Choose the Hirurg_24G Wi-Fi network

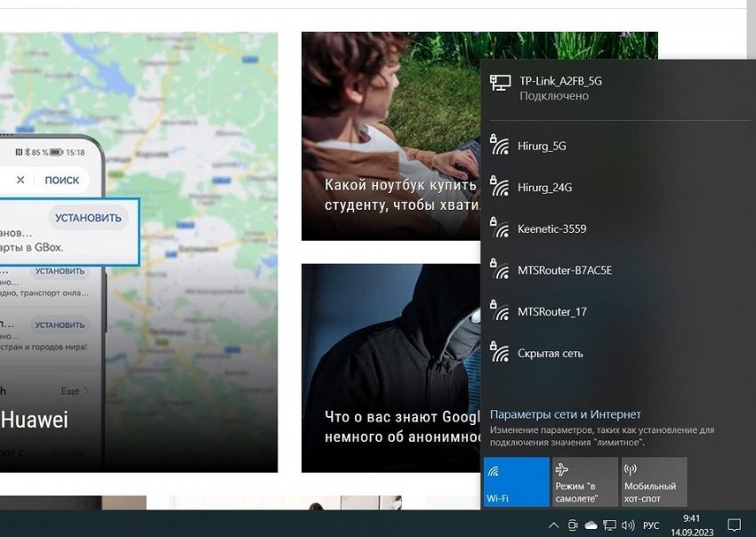pos(544,188)
